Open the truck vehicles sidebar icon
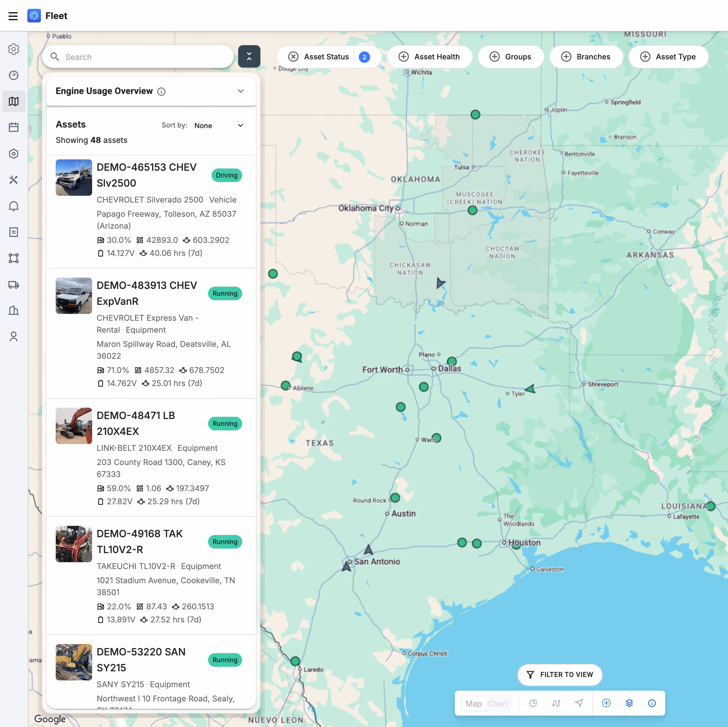 click(x=14, y=284)
